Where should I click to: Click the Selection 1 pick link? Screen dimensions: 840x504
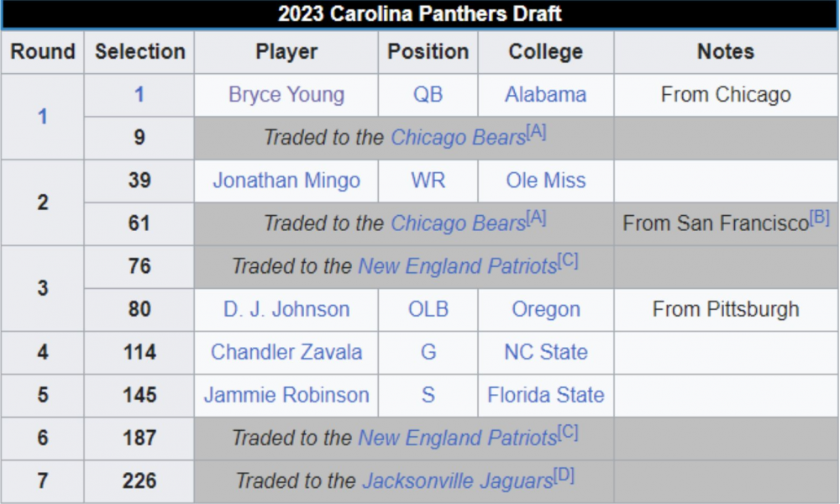click(x=139, y=95)
